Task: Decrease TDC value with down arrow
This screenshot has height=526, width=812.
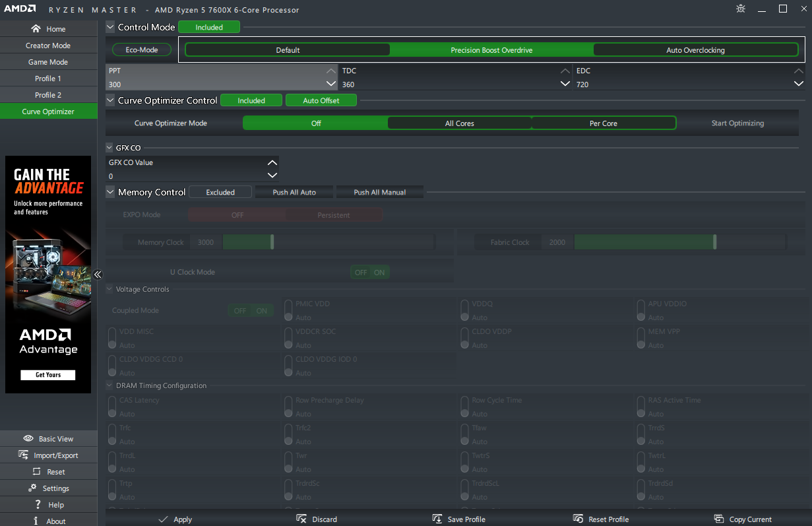Action: 565,84
